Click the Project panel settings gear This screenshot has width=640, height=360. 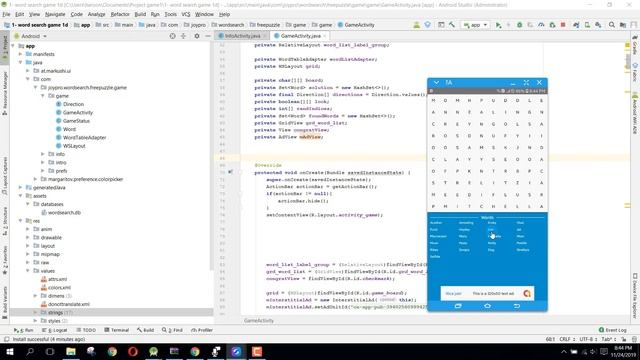tap(197, 36)
